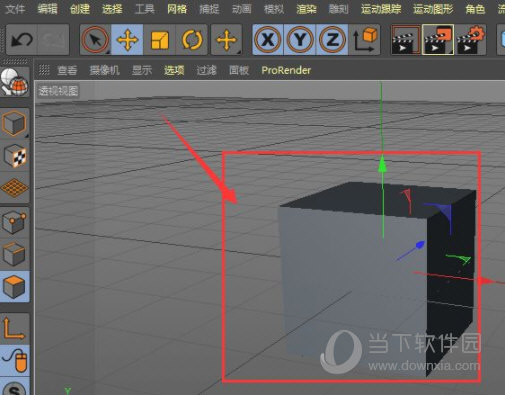Open the viewport 过滤 menu
The height and width of the screenshot is (395, 505).
(206, 70)
